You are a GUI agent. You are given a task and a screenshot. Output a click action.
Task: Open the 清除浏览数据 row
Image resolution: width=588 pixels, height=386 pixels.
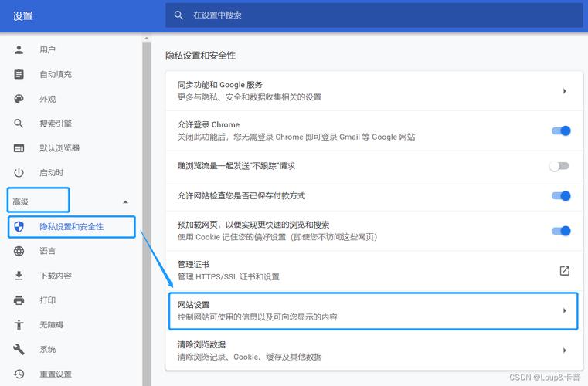(x=374, y=350)
